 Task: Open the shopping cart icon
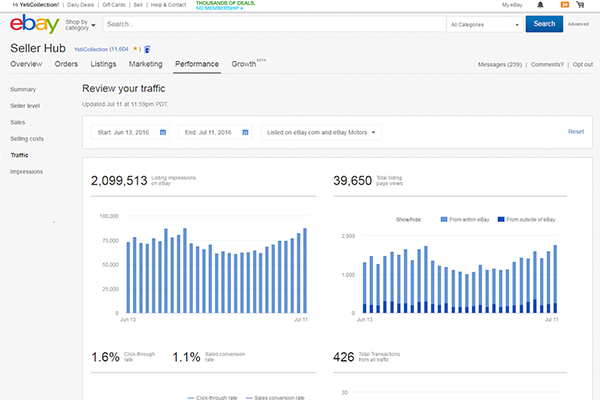pyautogui.click(x=580, y=5)
